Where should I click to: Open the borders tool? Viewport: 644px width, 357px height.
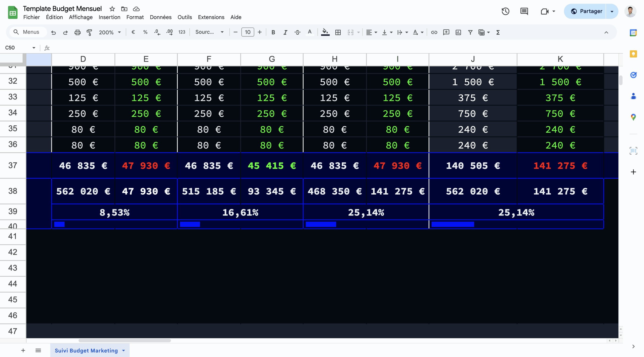(x=338, y=32)
